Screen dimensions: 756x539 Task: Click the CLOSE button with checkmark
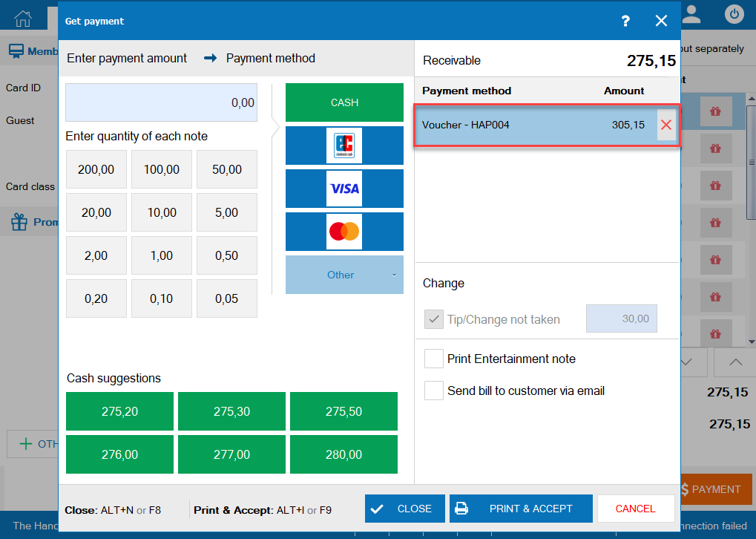(405, 509)
